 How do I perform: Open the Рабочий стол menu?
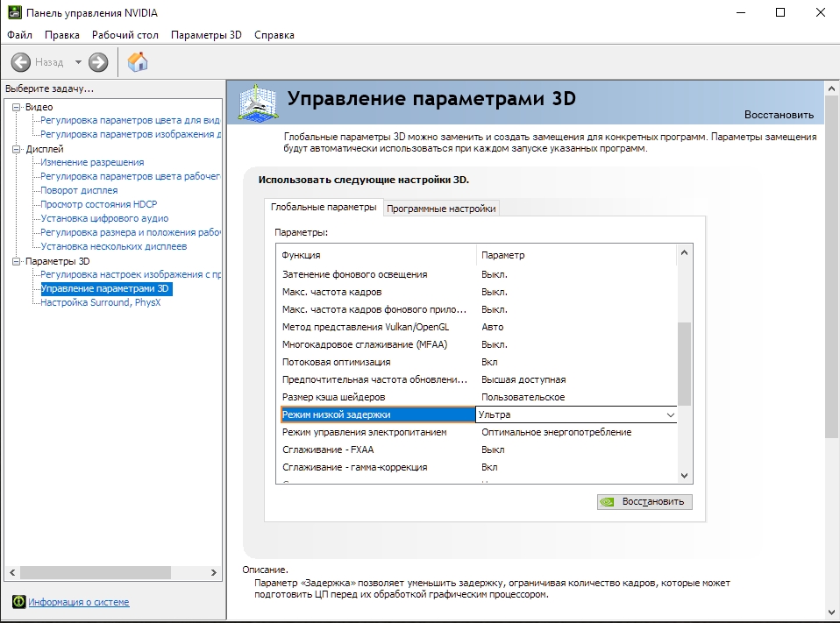(x=125, y=35)
